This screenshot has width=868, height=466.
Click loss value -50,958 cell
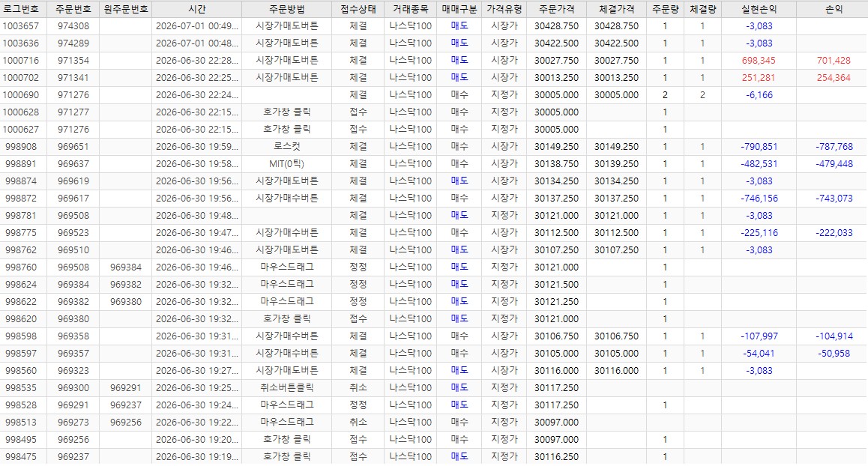(834, 353)
